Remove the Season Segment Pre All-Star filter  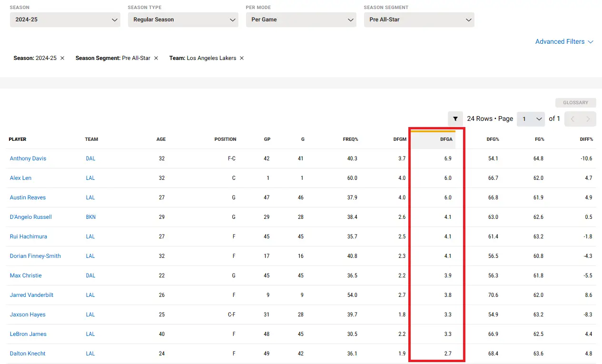(x=156, y=58)
